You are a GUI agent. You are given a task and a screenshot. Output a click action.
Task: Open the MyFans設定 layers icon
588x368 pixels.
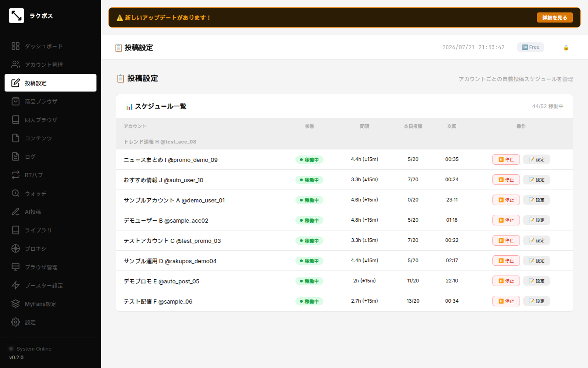pos(16,304)
